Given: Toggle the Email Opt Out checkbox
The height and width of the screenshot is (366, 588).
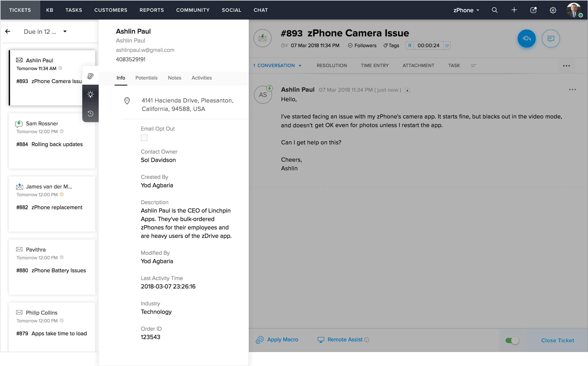Looking at the screenshot, I should [144, 138].
